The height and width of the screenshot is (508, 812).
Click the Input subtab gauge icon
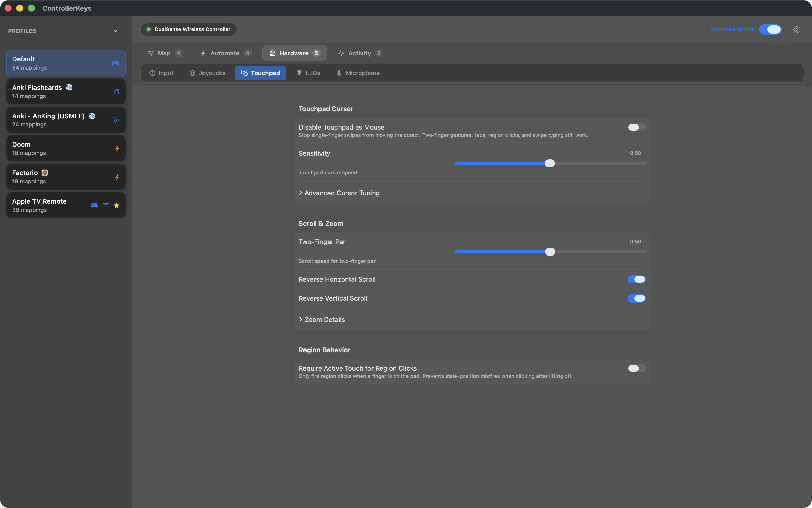coord(152,73)
